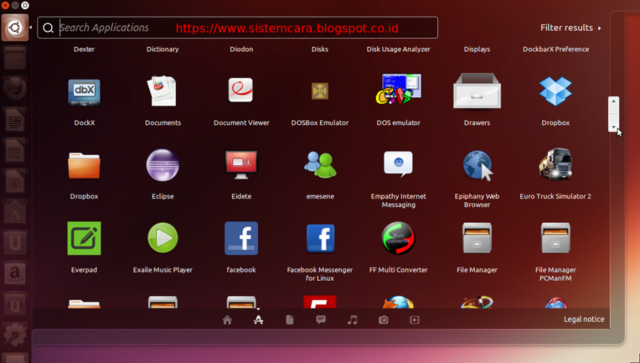Expand Filter results panel
Image resolution: width=640 pixels, height=363 pixels.
point(570,28)
